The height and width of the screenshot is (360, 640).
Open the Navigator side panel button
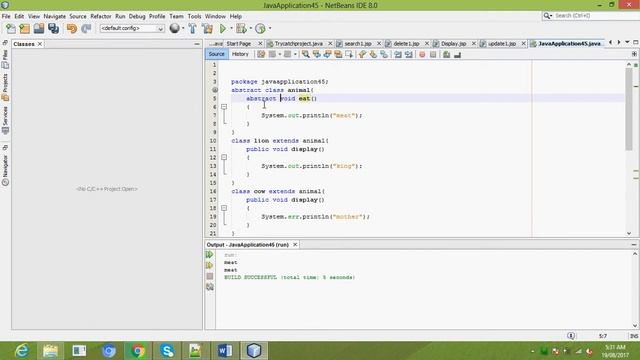5,171
